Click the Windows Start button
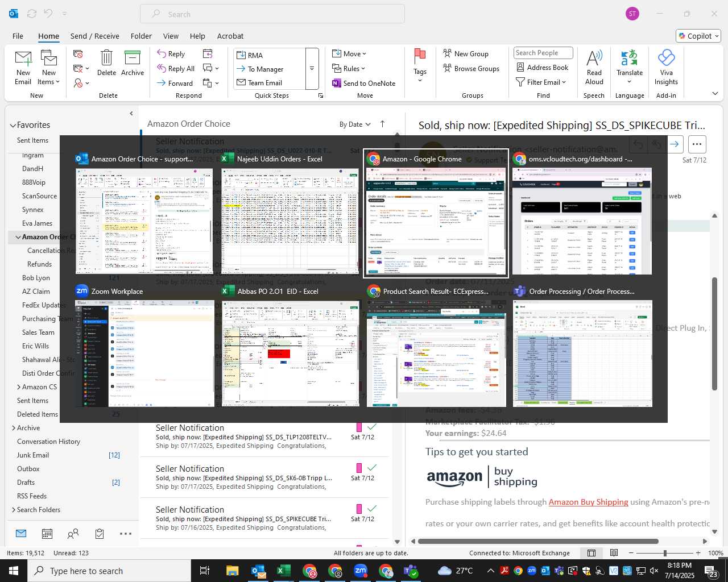This screenshot has height=582, width=728. point(14,571)
